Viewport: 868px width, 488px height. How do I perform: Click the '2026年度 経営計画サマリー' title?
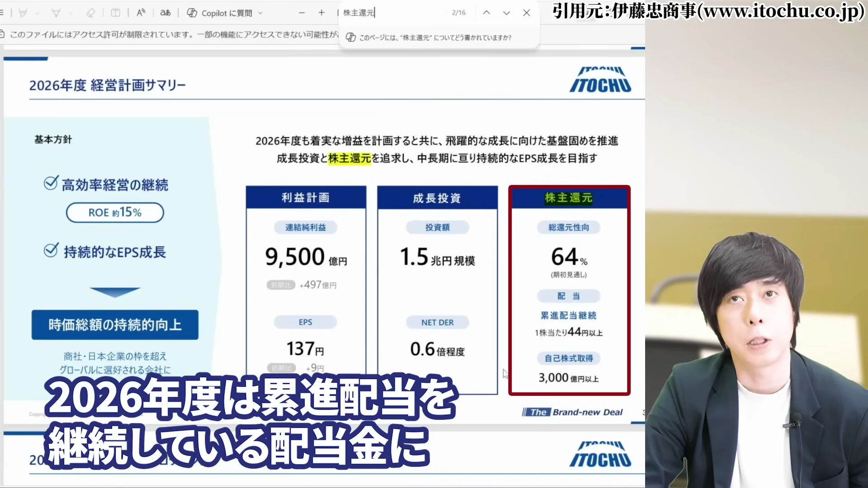108,85
